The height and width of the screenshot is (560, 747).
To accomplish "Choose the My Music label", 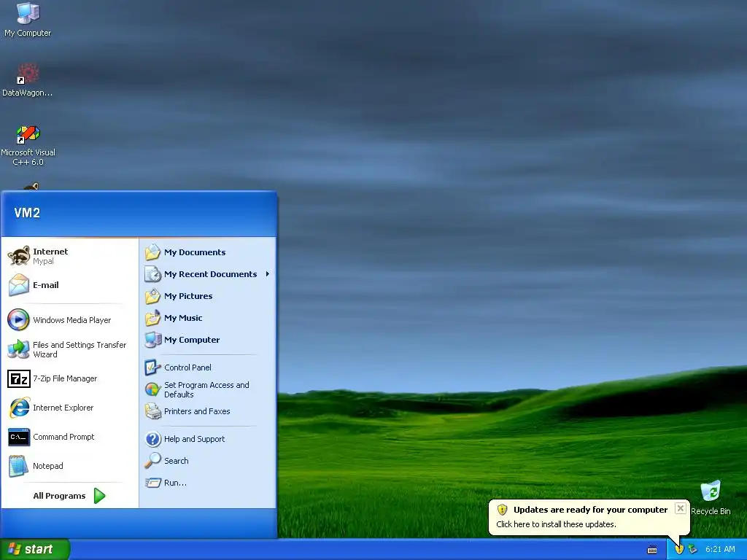I will (x=183, y=318).
